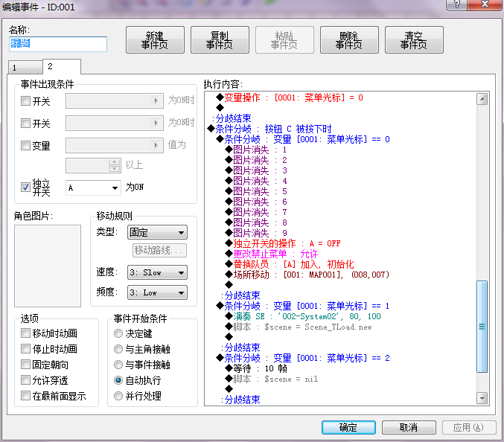The height and width of the screenshot is (442, 504).
Task: Select the 条件分歧 按钮 C 被按下时 line
Action: (x=269, y=129)
